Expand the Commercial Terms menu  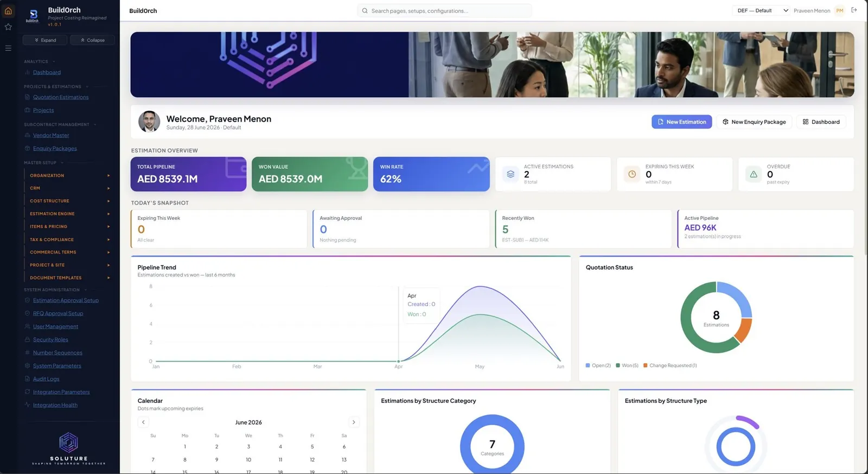click(x=69, y=252)
